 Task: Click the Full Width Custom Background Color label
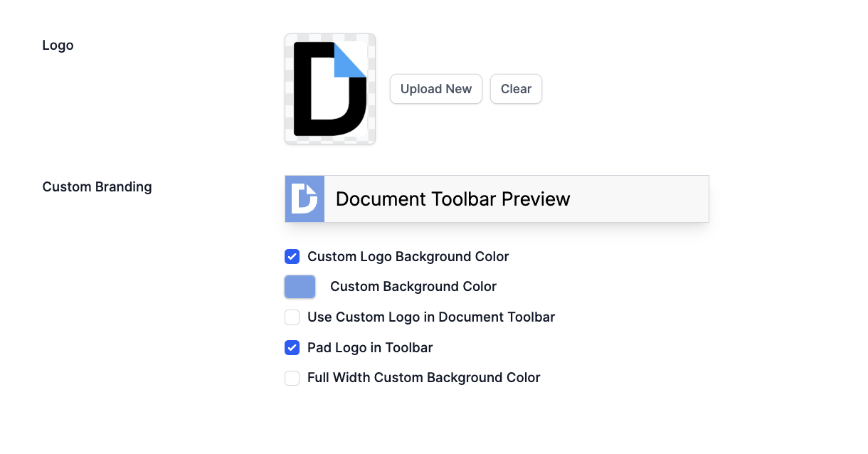tap(424, 378)
